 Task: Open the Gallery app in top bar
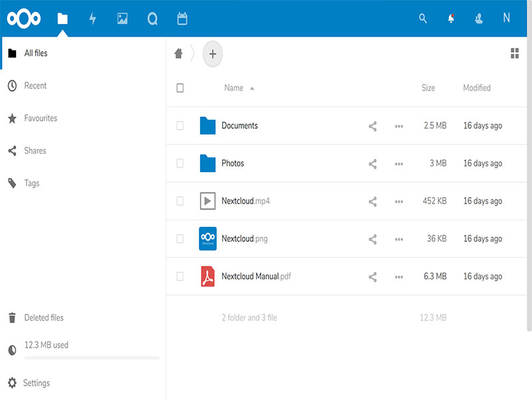coord(122,19)
